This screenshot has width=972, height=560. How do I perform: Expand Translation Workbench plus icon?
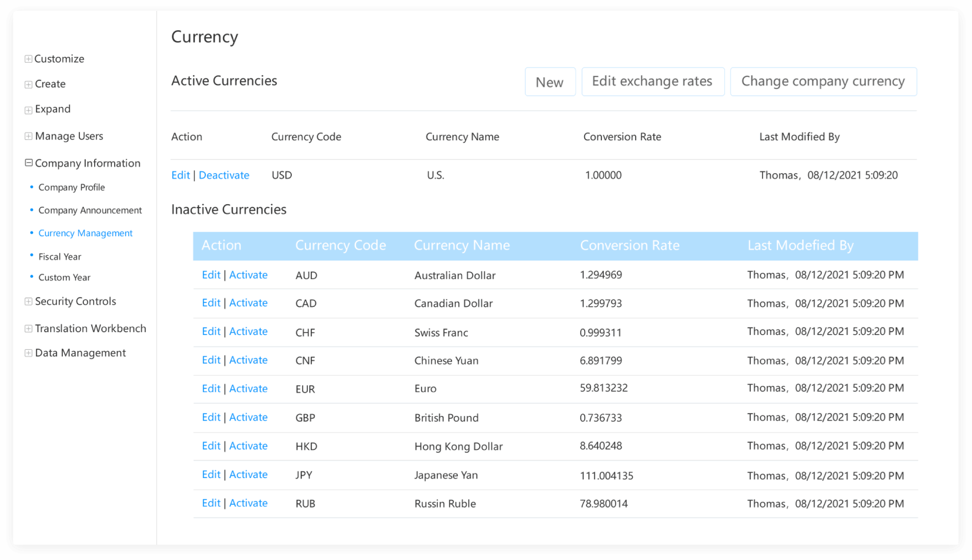(x=28, y=328)
